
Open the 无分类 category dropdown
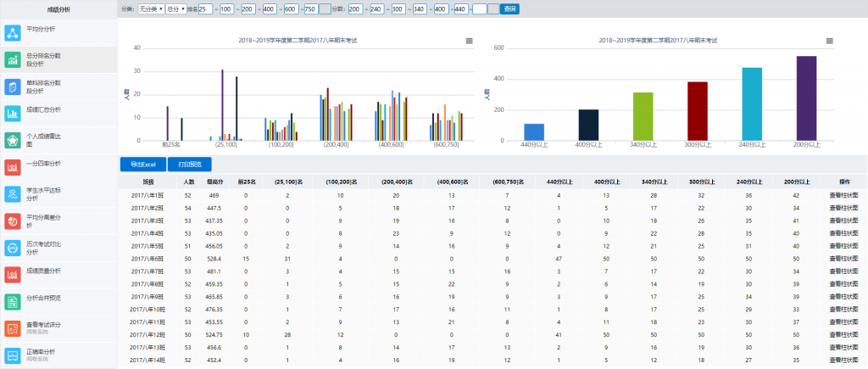click(x=151, y=8)
